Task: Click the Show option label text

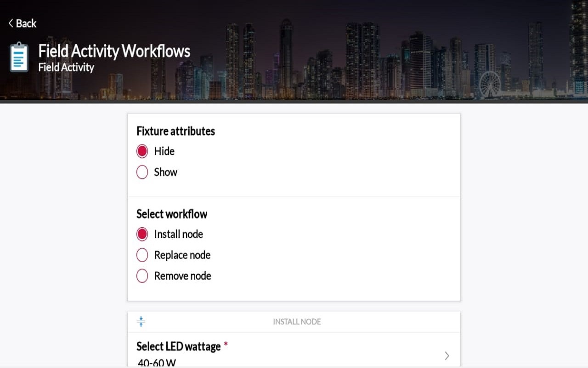Action: (x=165, y=172)
